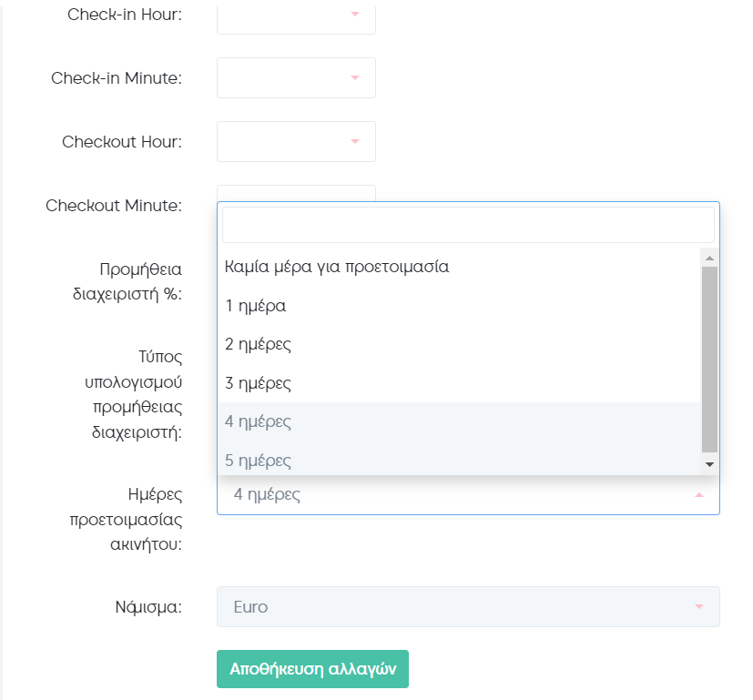
Task: Click the list scrollbar down arrow
Action: click(x=709, y=464)
